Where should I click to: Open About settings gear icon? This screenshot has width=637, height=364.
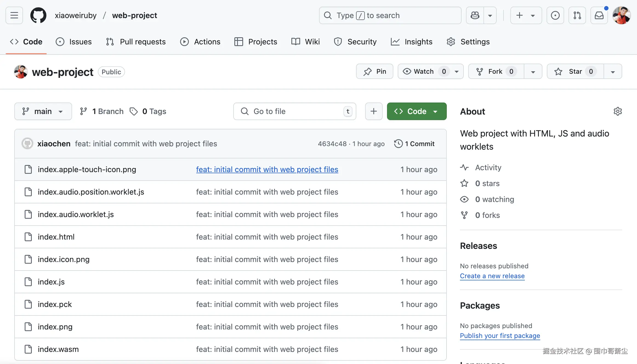pyautogui.click(x=618, y=111)
